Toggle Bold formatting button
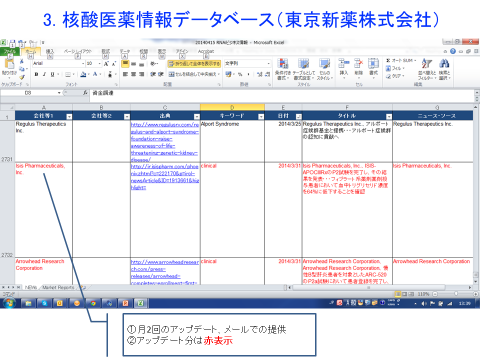 36,74
